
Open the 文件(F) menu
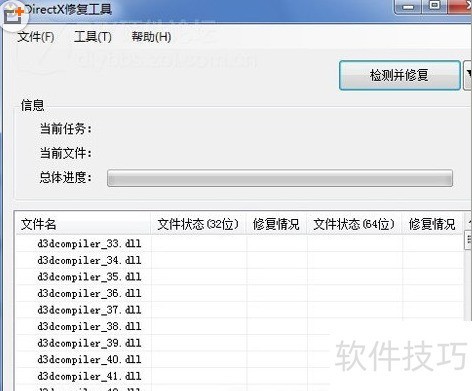(x=36, y=37)
